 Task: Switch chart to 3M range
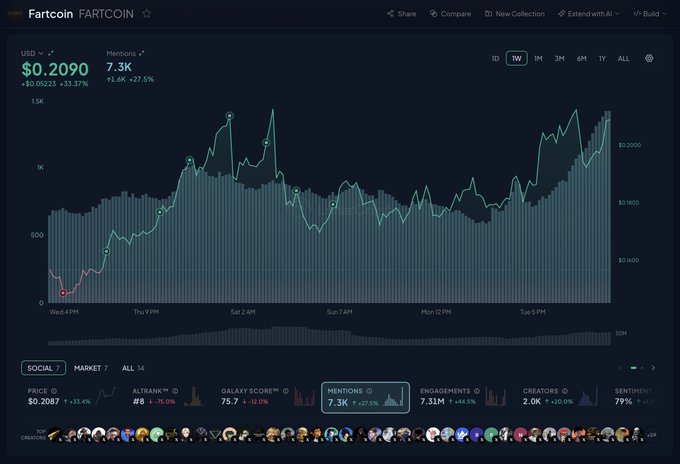coord(559,59)
